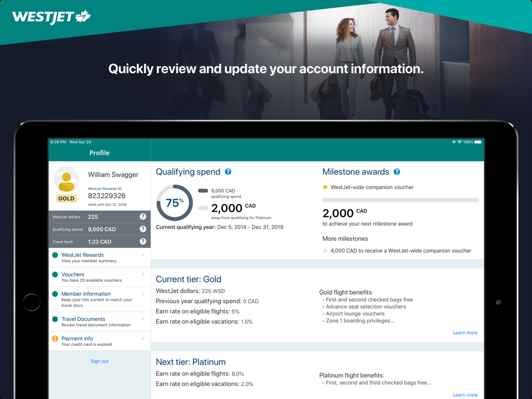Tap the Profile header title
This screenshot has height=399, width=532.
(99, 153)
